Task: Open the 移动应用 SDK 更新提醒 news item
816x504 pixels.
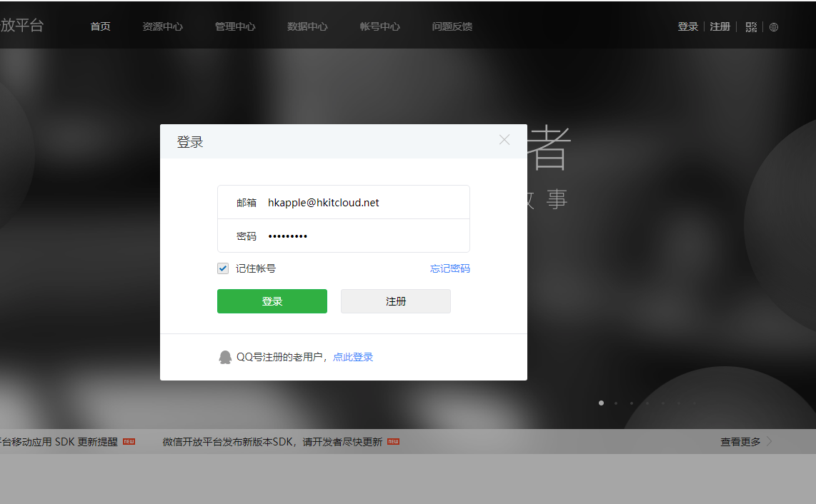Action: [59, 442]
